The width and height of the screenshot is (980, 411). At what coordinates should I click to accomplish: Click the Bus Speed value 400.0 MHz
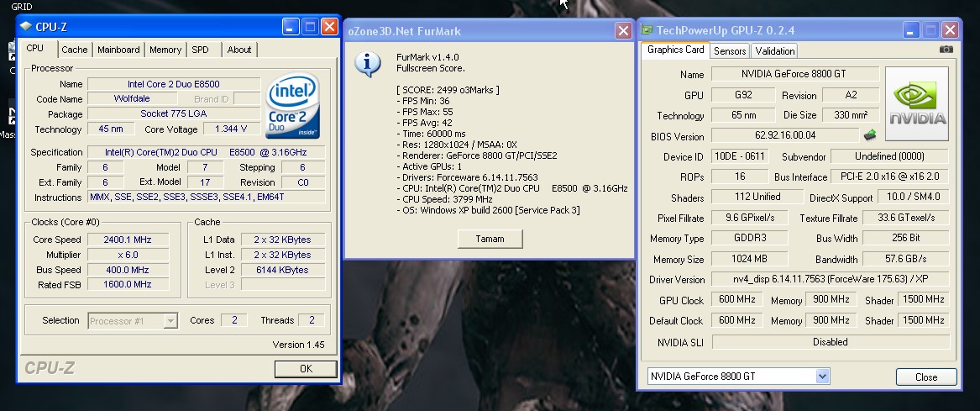128,270
